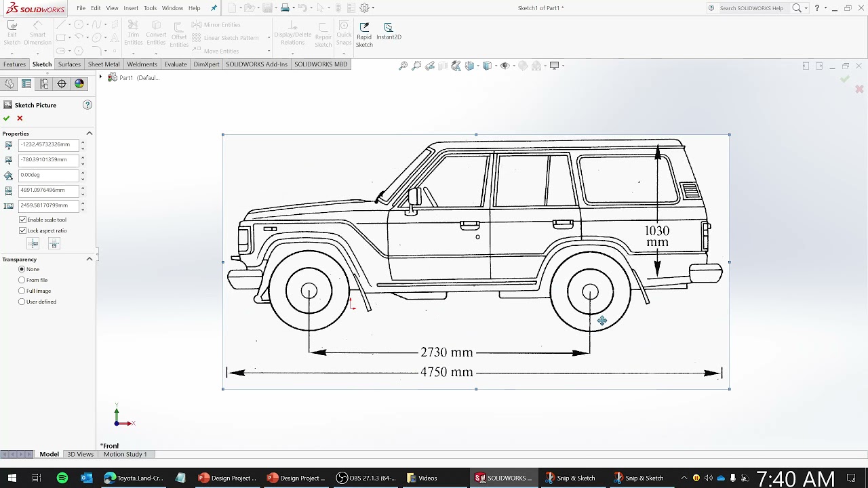Accept Sketch Picture with green checkmark
This screenshot has height=488, width=868.
pyautogui.click(x=7, y=118)
